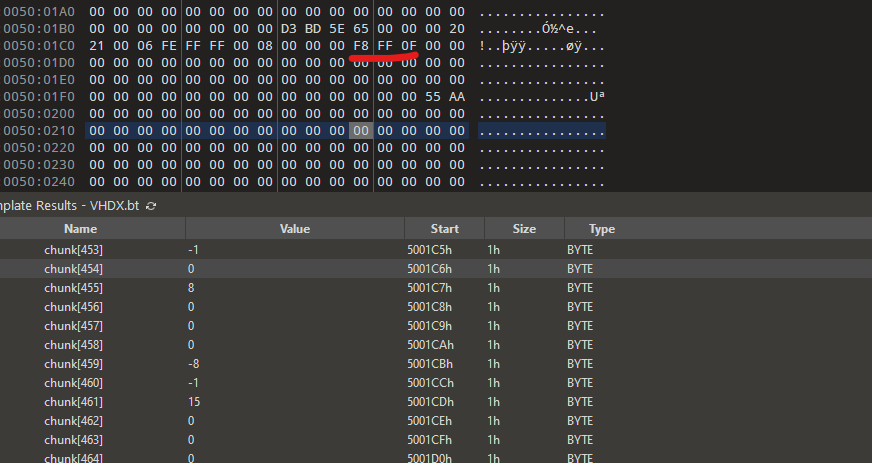Screen dimensions: 872x463
Task: Click the refresh icon beside VHDX.bt
Action: pos(151,205)
